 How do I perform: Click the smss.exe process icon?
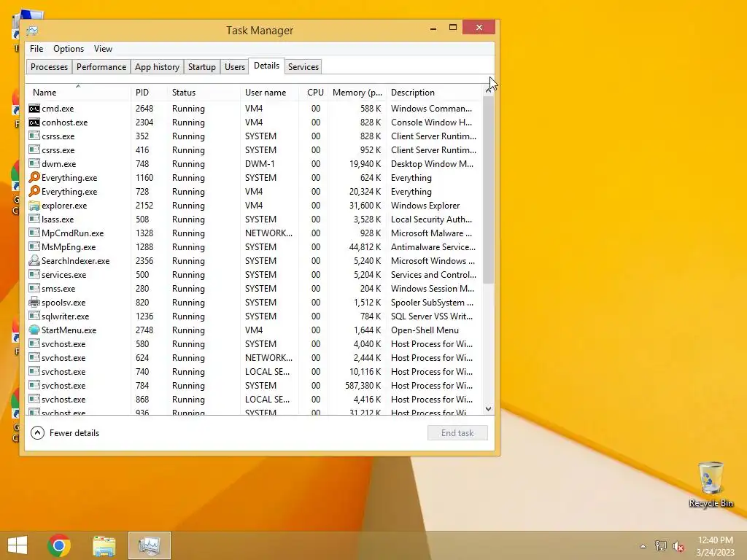(x=34, y=289)
